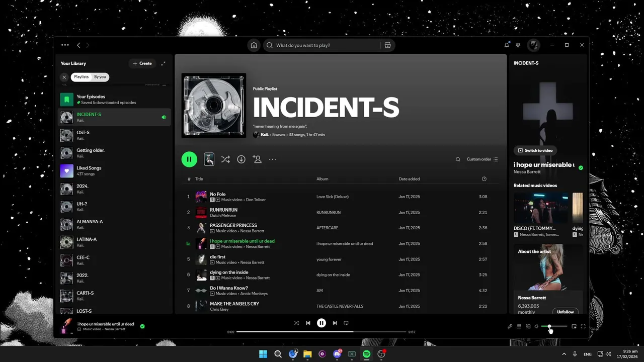Click Switch to video button
The image size is (644, 362).
coord(535,150)
